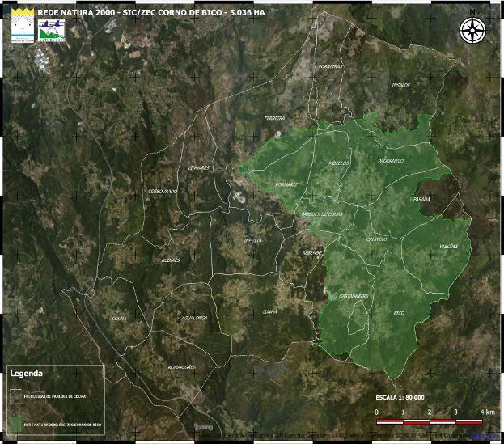
Task: Select the Vascões parish label
Action: [x=448, y=246]
